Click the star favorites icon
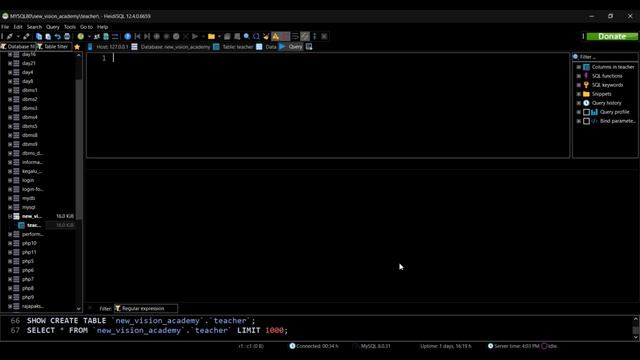 pos(77,47)
